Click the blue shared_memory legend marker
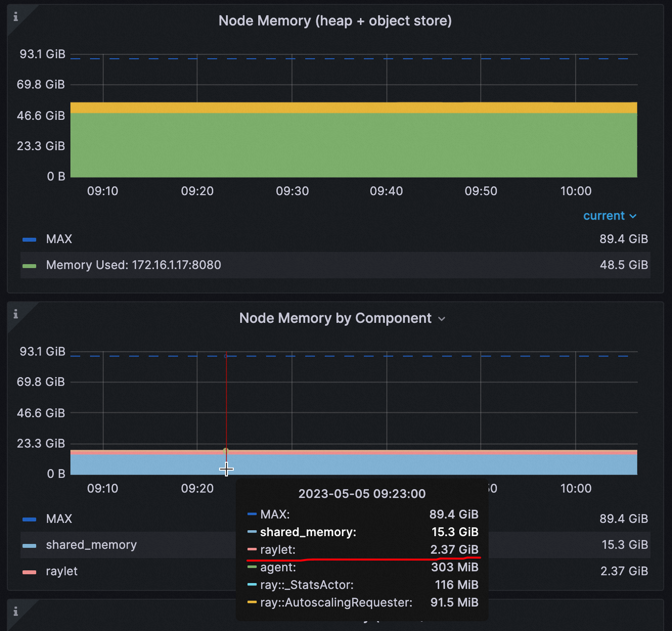The image size is (672, 631). 29,545
